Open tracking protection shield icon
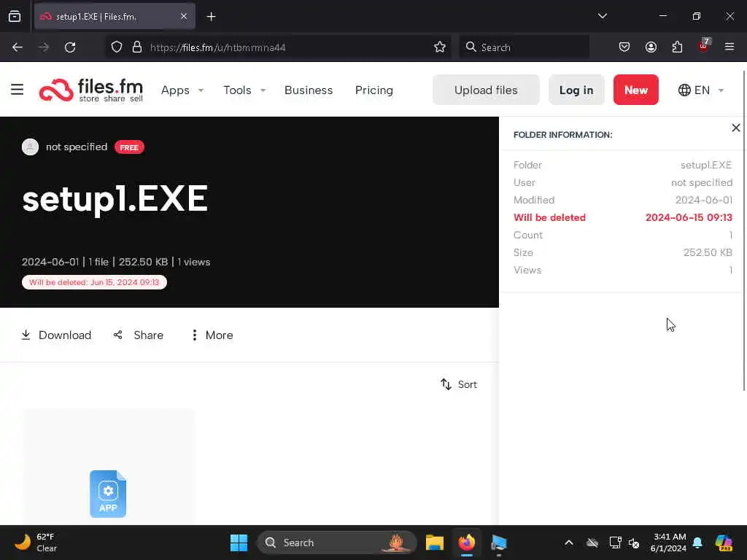Viewport: 747px width, 560px height. click(x=117, y=47)
